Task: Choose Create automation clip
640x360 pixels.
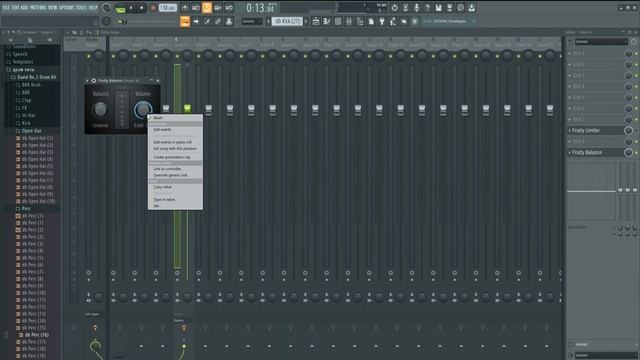Action: [175, 157]
